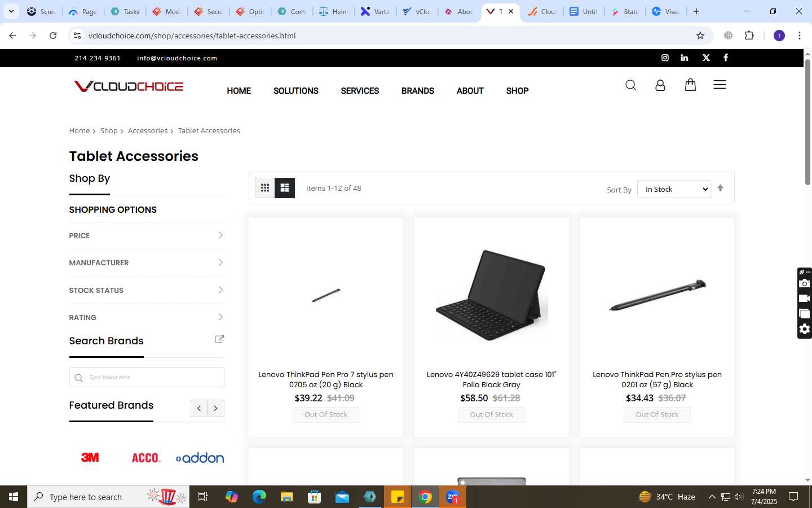Go back in browser history
This screenshot has height=508, width=812.
[x=12, y=36]
